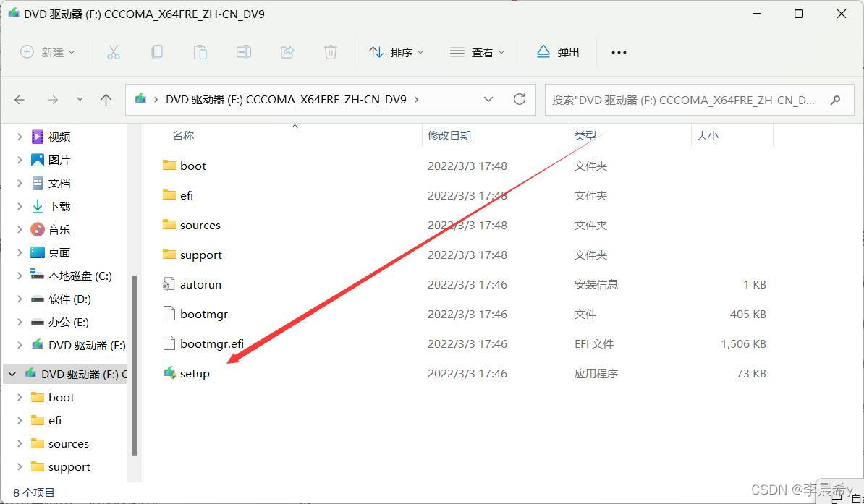
Task: Click the Cut scissors icon
Action: click(114, 52)
